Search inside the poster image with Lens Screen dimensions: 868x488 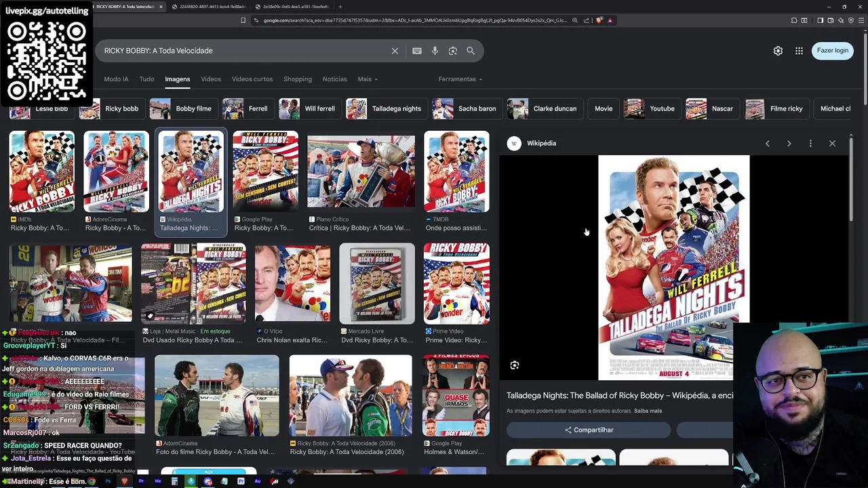[515, 365]
